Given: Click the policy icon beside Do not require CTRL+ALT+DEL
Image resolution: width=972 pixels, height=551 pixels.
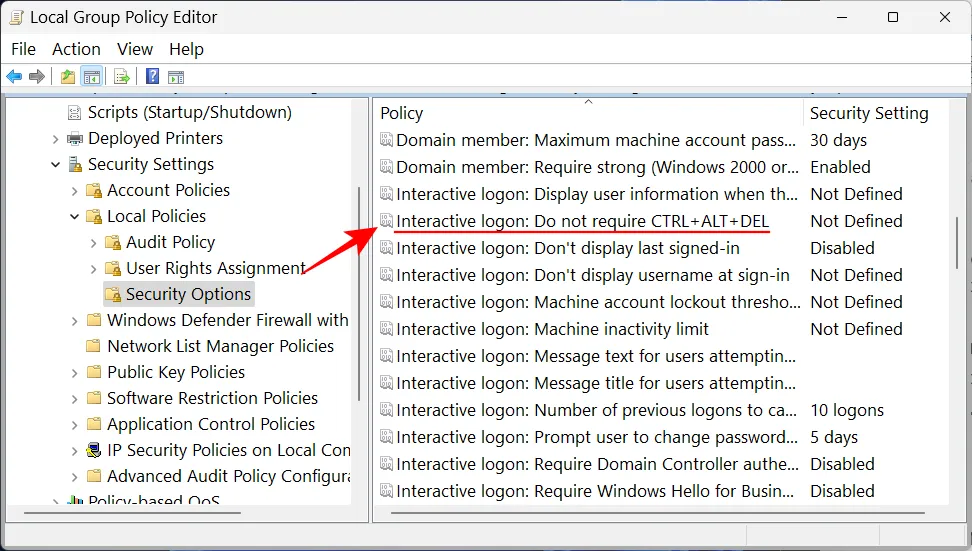Looking at the screenshot, I should pos(386,221).
